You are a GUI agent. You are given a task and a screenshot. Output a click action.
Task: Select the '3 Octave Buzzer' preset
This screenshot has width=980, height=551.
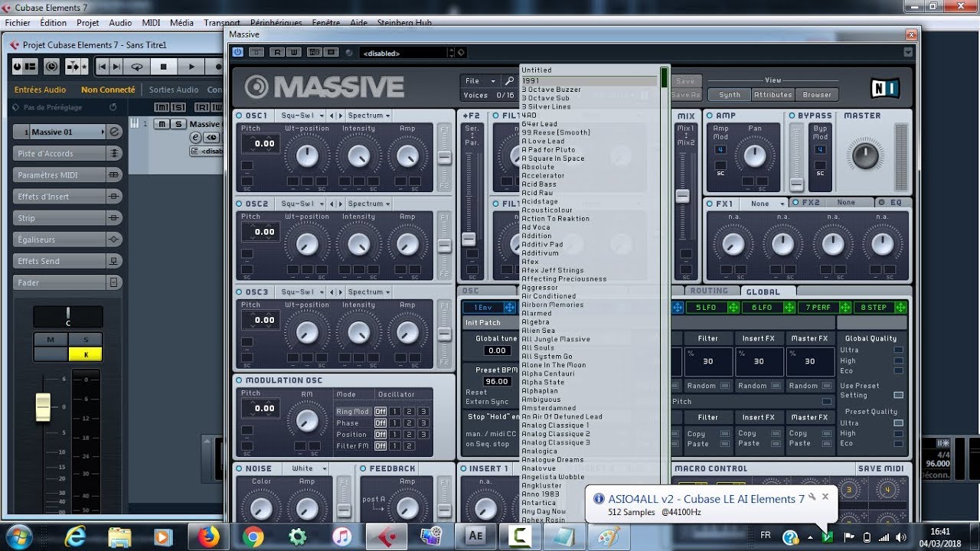pyautogui.click(x=551, y=90)
